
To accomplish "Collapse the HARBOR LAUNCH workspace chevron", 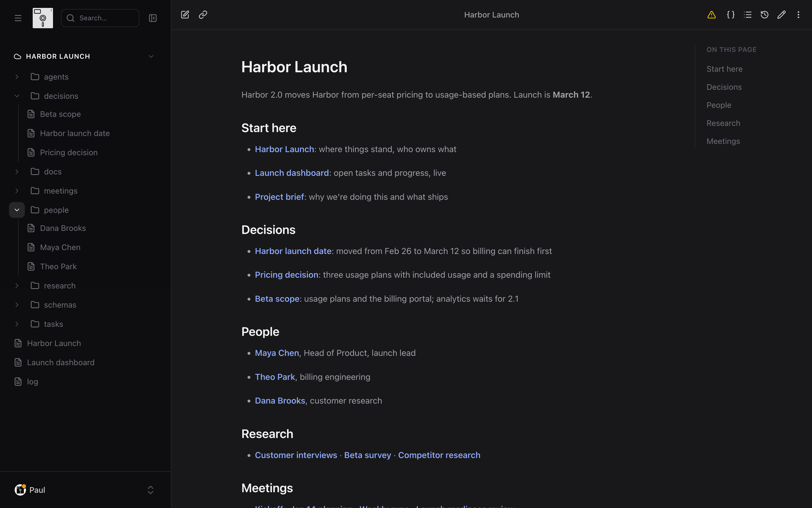I will [x=151, y=56].
